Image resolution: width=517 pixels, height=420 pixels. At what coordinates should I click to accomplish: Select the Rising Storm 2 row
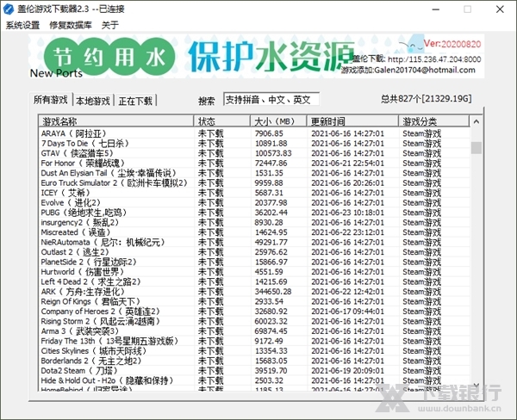point(254,321)
